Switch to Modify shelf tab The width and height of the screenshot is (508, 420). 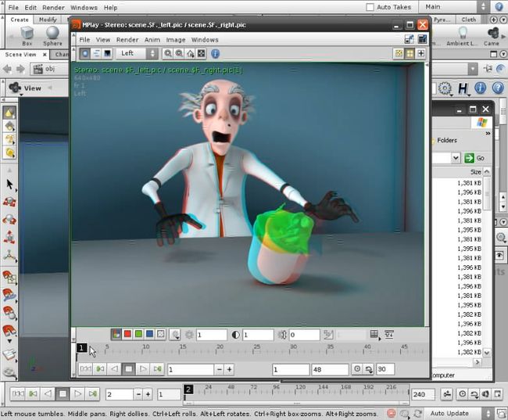[x=48, y=20]
